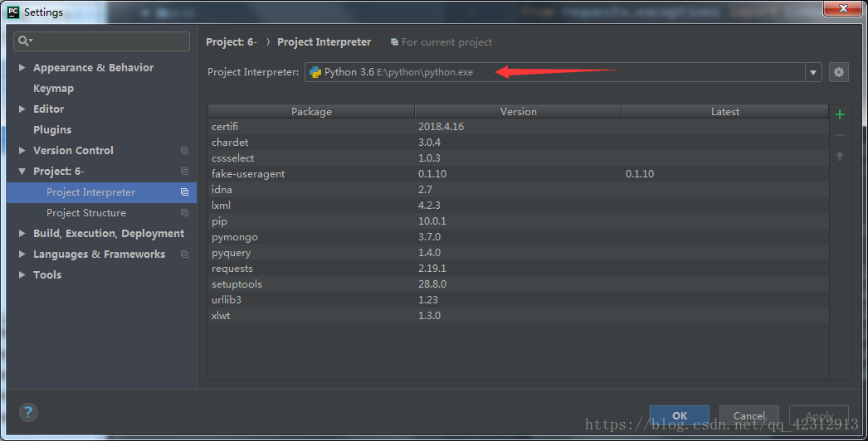Select the chardet package row
Viewport: 868px width, 441px height.
(x=518, y=143)
